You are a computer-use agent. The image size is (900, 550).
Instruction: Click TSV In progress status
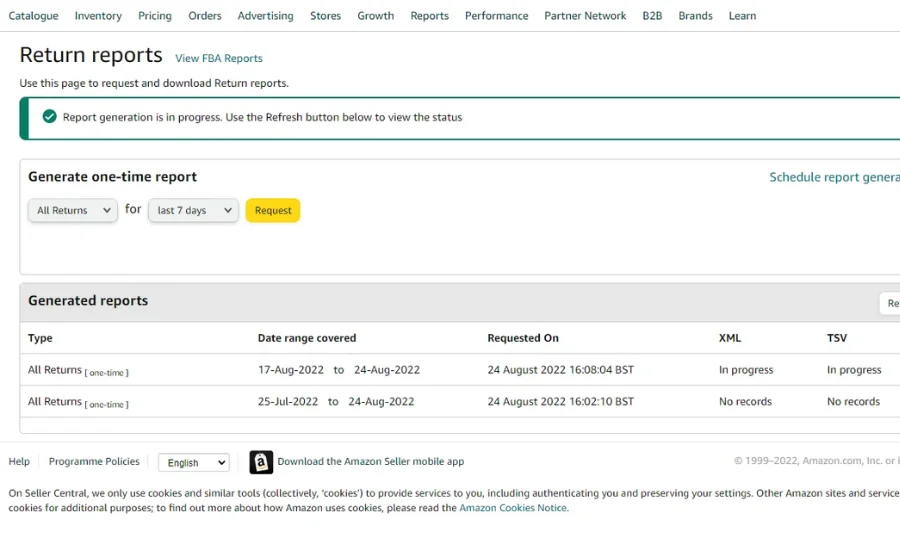(x=854, y=370)
